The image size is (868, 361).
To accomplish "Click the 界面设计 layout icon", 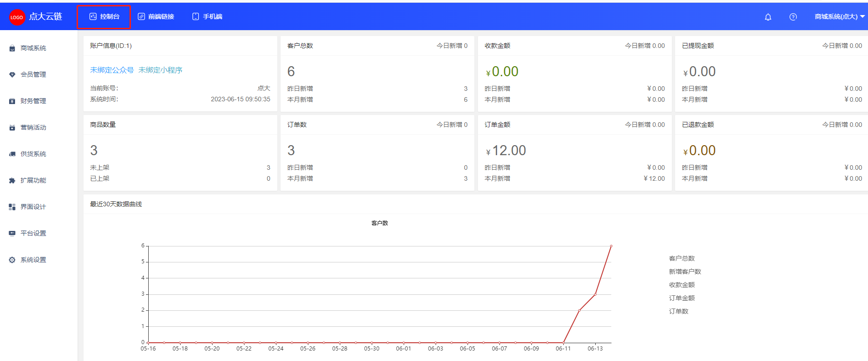I will click(x=12, y=207).
